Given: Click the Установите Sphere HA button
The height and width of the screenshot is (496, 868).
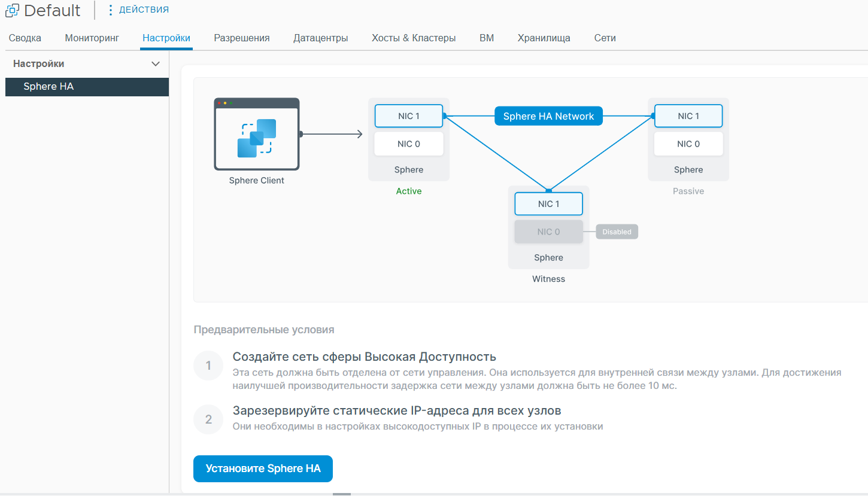Looking at the screenshot, I should [263, 468].
